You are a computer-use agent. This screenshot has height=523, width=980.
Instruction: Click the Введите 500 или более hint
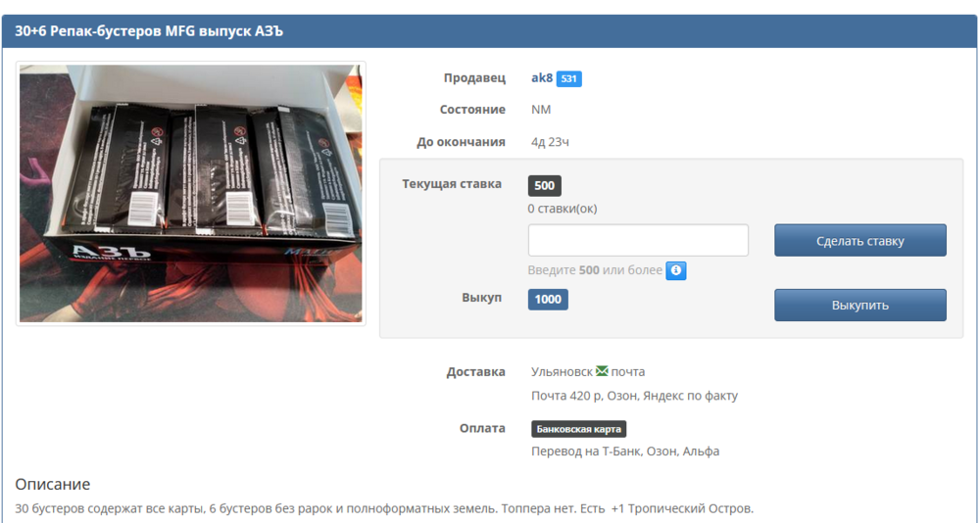pos(595,270)
